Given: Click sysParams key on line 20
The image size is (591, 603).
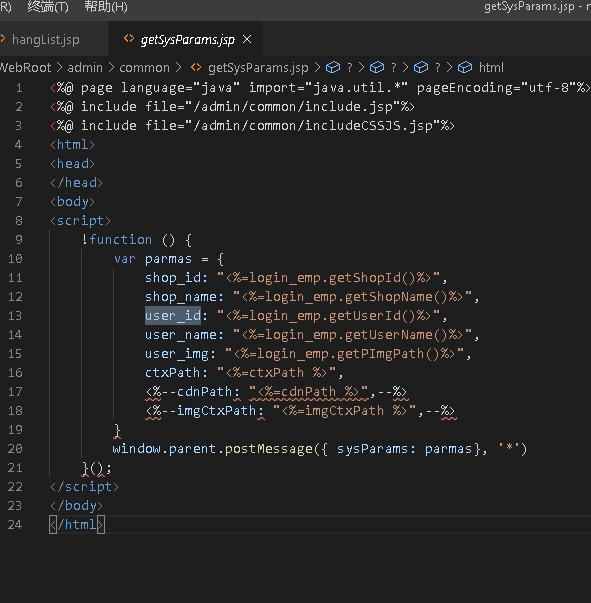Looking at the screenshot, I should [x=372, y=449].
